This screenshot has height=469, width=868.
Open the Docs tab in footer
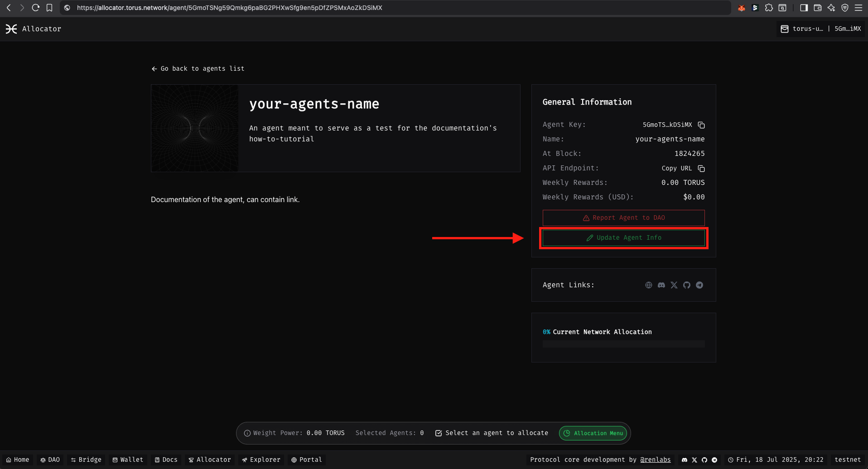click(166, 459)
